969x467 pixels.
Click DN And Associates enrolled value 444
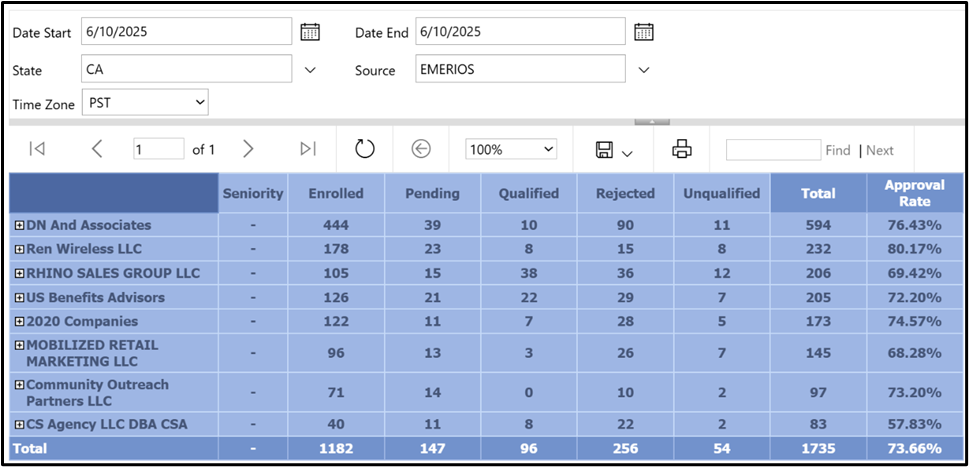[336, 225]
